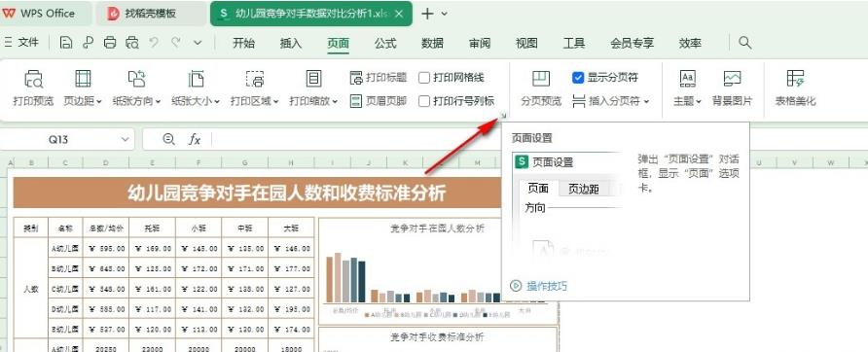Screen dimensions: 868x352
Task: Expand the quick access toolbar chevron
Action: click(198, 43)
